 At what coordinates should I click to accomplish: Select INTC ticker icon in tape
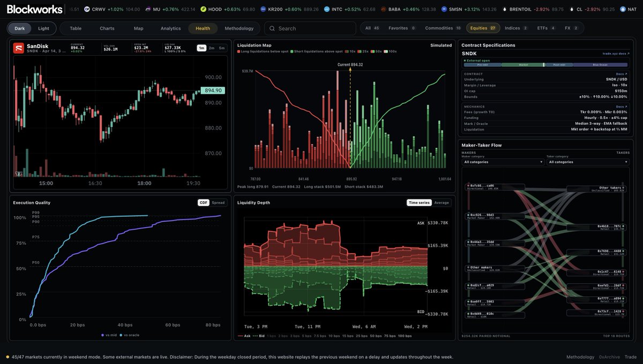pos(327,9)
